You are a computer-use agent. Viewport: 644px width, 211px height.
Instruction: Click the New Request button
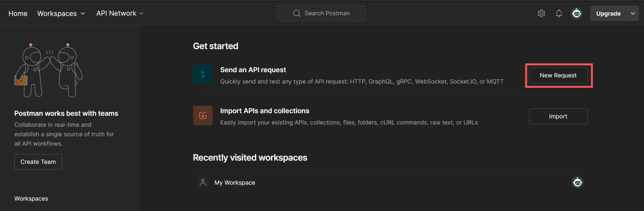[x=558, y=75]
